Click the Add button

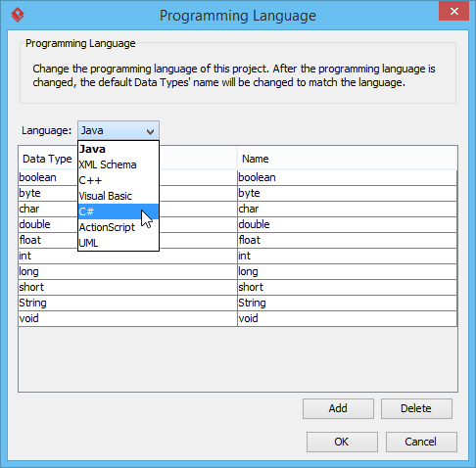pyautogui.click(x=338, y=408)
